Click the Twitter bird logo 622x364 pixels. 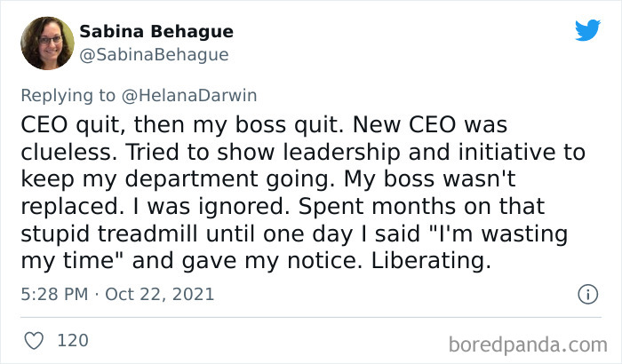587,30
